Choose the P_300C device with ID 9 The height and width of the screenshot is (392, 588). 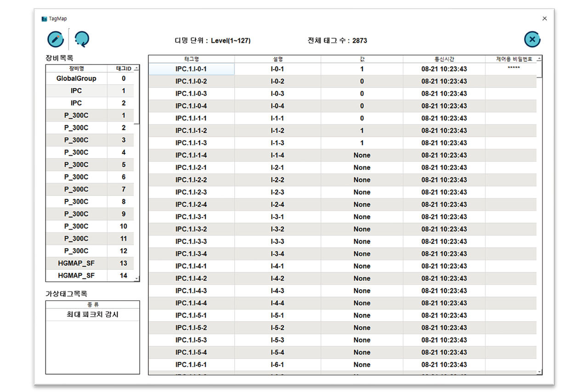90,214
